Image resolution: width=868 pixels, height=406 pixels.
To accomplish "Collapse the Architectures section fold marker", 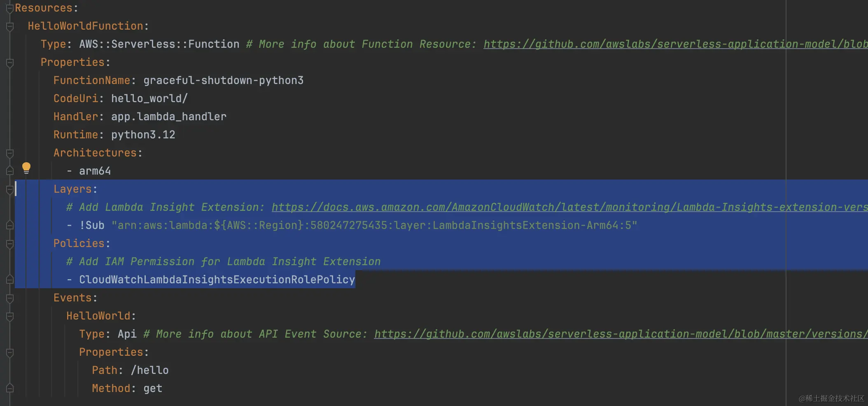I will 10,153.
